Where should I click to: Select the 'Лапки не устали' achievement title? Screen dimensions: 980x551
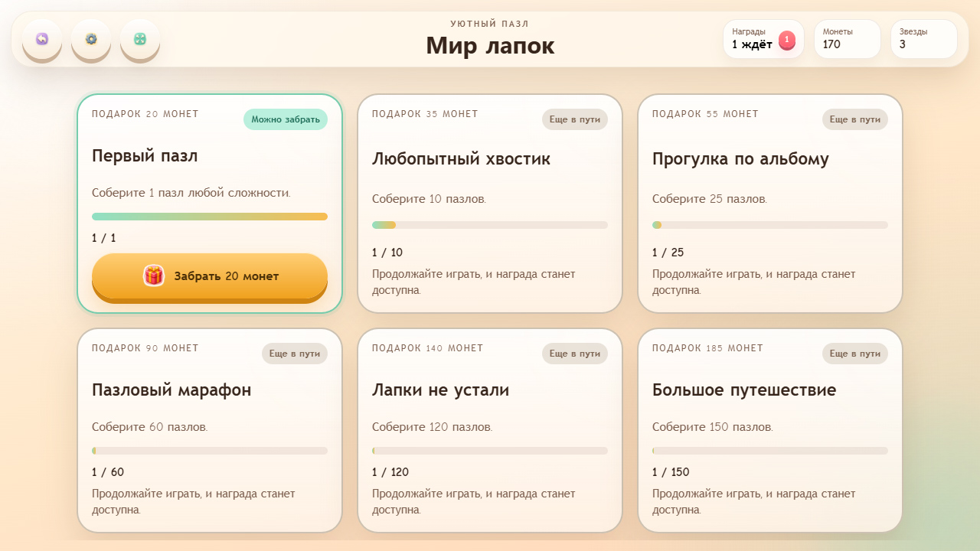point(440,390)
